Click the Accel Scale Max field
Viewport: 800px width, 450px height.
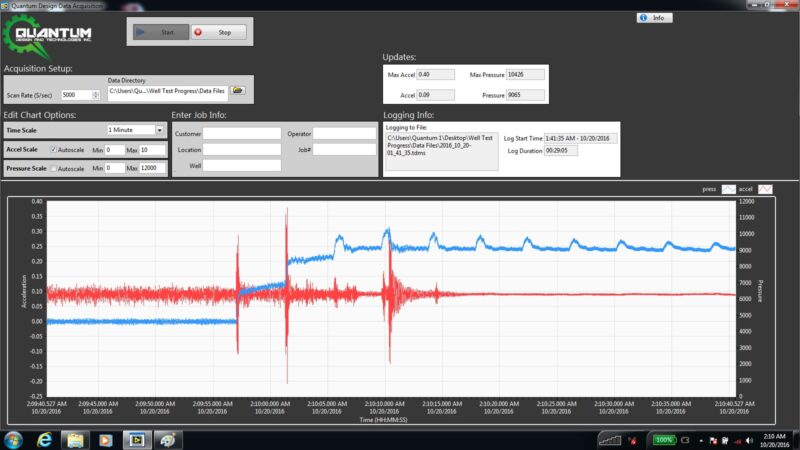click(x=152, y=149)
